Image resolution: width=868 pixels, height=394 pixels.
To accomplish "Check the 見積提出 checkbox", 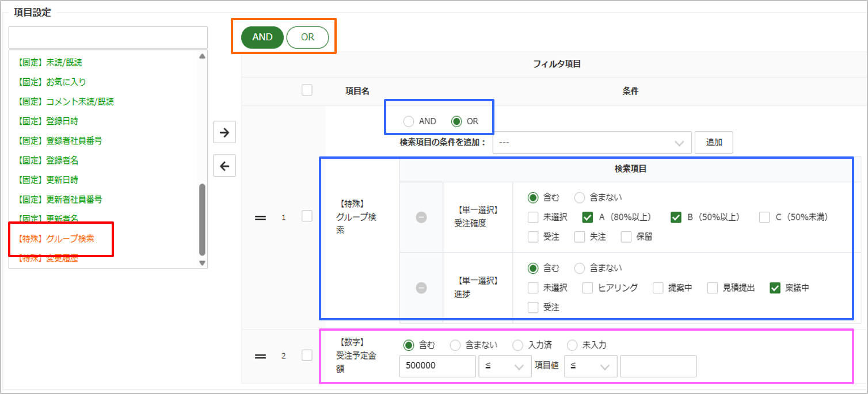I will 713,288.
